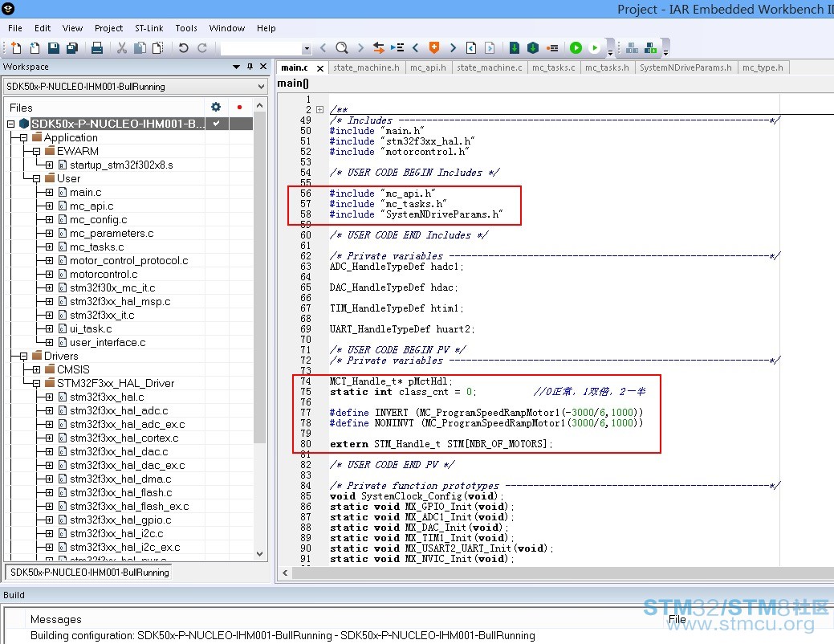
Task: Click the New Document toolbar icon
Action: coord(16,48)
